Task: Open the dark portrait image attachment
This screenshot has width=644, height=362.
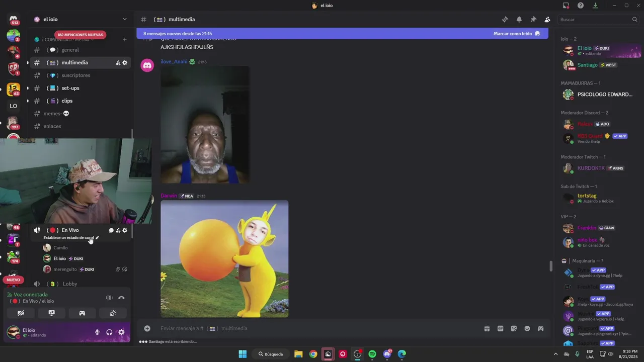Action: pyautogui.click(x=205, y=125)
